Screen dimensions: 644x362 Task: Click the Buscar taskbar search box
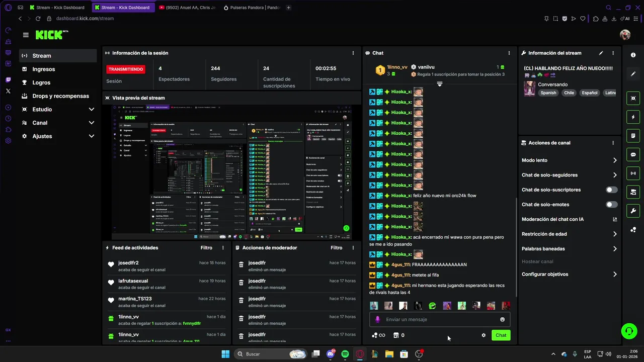[x=271, y=354]
